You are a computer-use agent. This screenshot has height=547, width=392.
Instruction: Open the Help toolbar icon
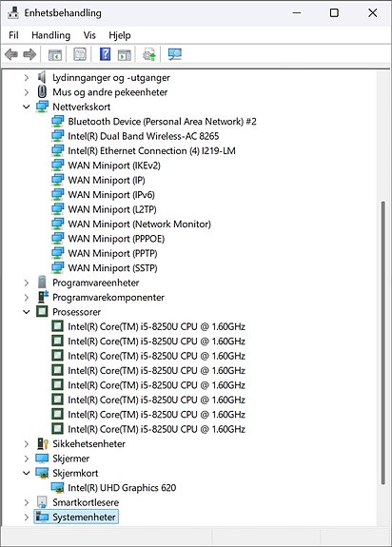tap(105, 54)
